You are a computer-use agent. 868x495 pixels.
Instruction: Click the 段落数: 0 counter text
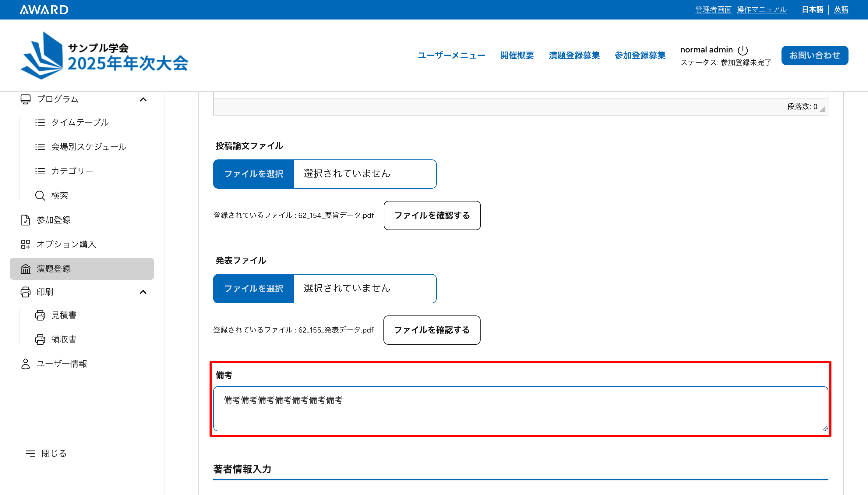(802, 107)
